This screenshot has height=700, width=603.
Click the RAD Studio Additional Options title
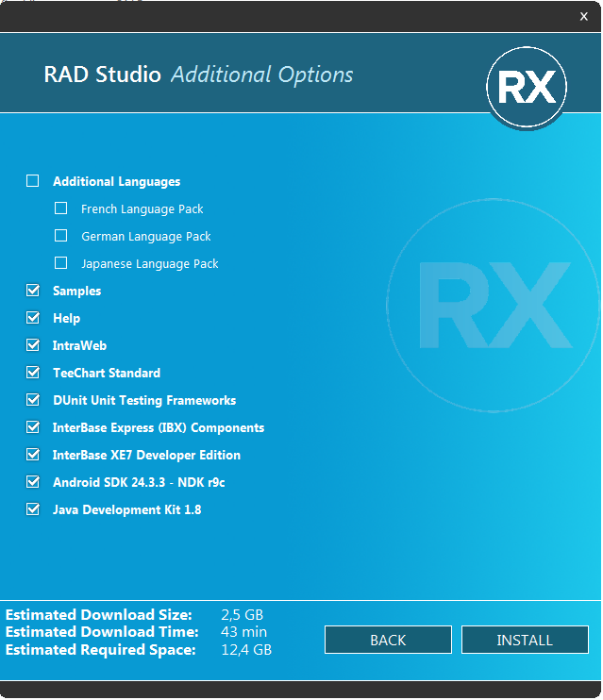pyautogui.click(x=198, y=75)
